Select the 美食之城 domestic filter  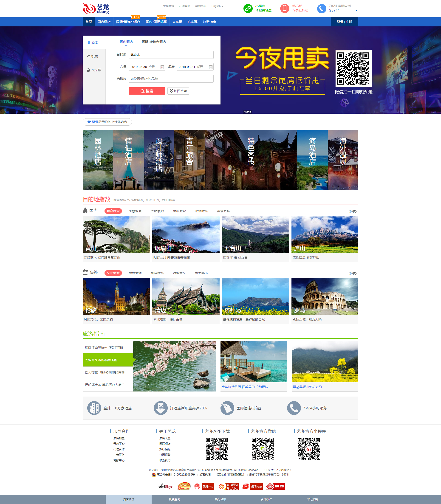[223, 211]
